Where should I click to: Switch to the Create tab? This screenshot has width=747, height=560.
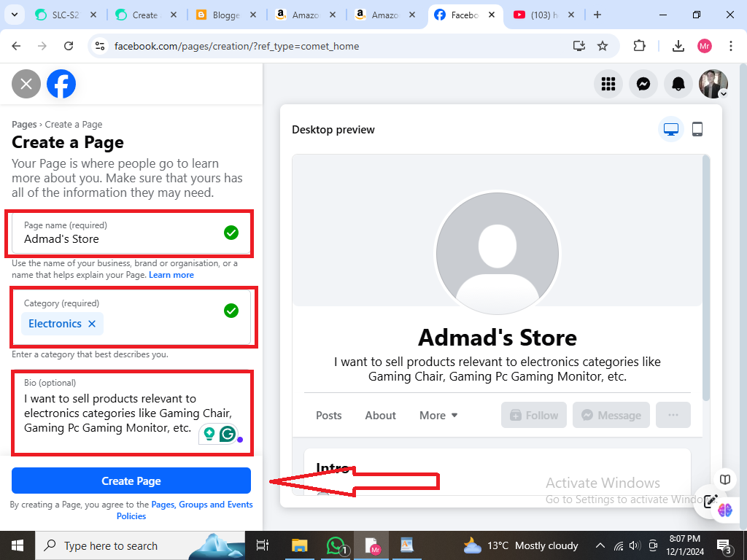[146, 15]
